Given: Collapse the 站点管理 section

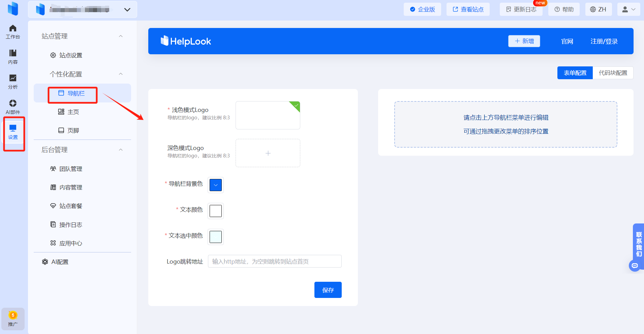Looking at the screenshot, I should point(121,36).
